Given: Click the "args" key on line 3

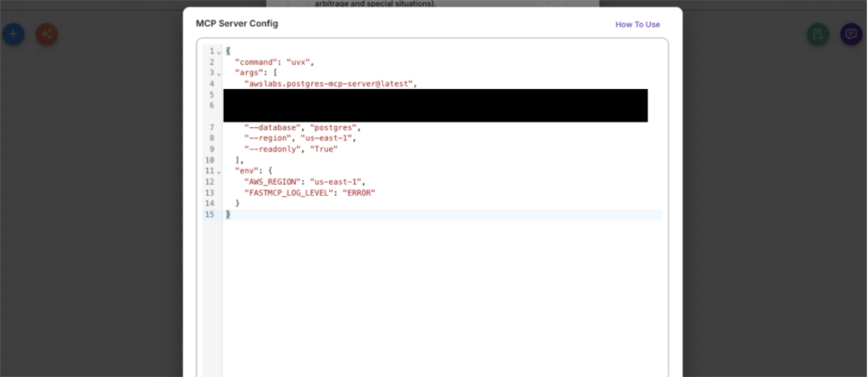Looking at the screenshot, I should point(249,72).
